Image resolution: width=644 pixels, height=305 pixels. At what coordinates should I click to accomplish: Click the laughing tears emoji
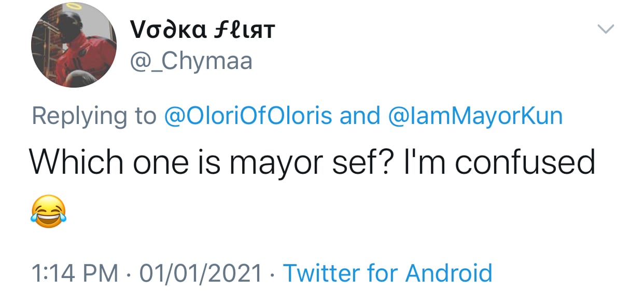point(49,211)
